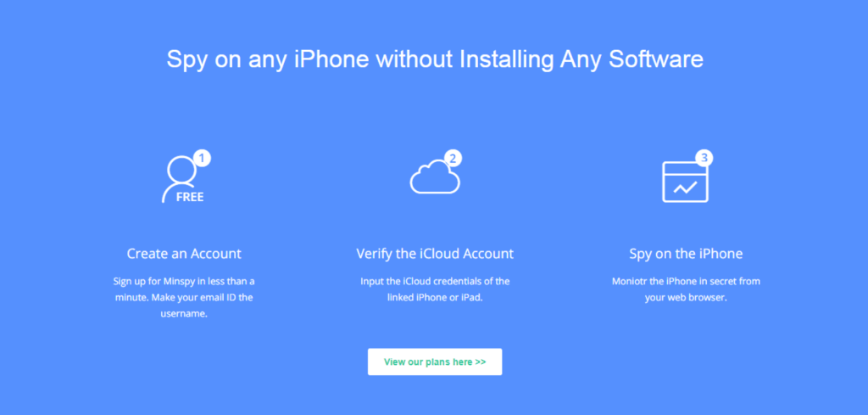The height and width of the screenshot is (415, 868).
Task: Click the 'your web browser' text line
Action: (x=686, y=298)
